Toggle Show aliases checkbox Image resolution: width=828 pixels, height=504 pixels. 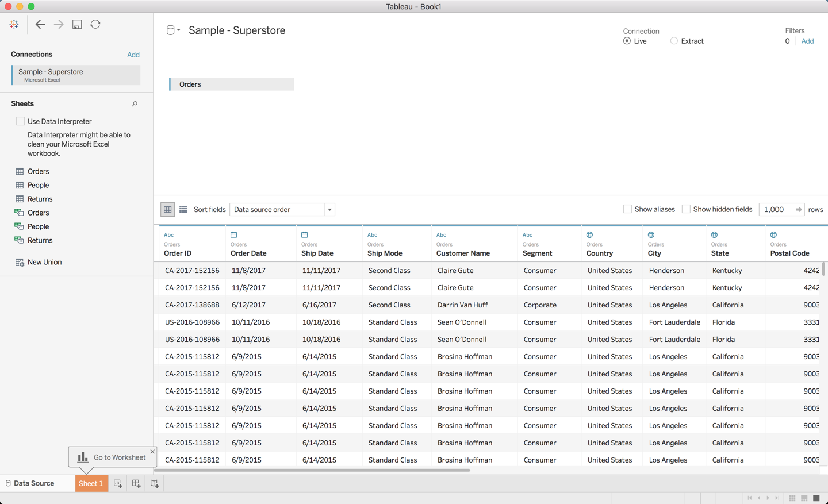tap(627, 209)
